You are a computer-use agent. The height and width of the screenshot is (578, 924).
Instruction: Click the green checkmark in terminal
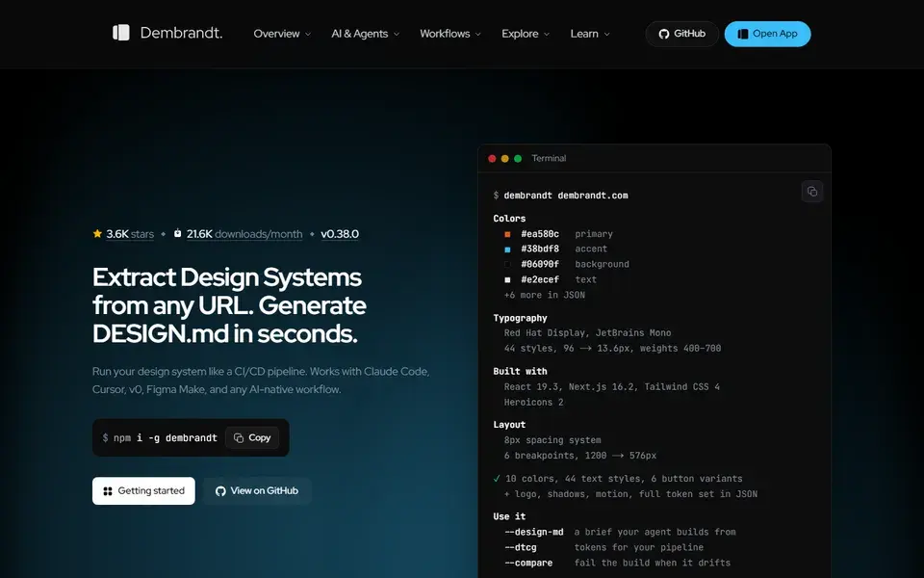(497, 479)
